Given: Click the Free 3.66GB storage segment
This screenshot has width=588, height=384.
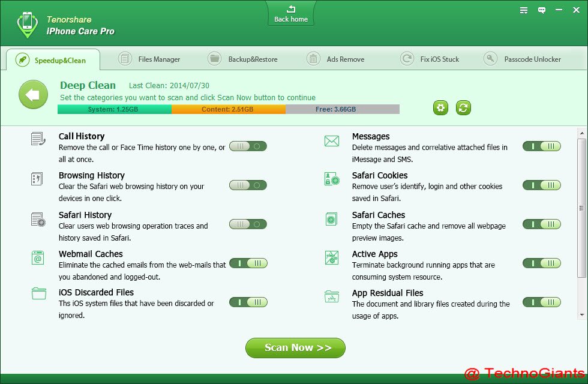Looking at the screenshot, I should 343,109.
